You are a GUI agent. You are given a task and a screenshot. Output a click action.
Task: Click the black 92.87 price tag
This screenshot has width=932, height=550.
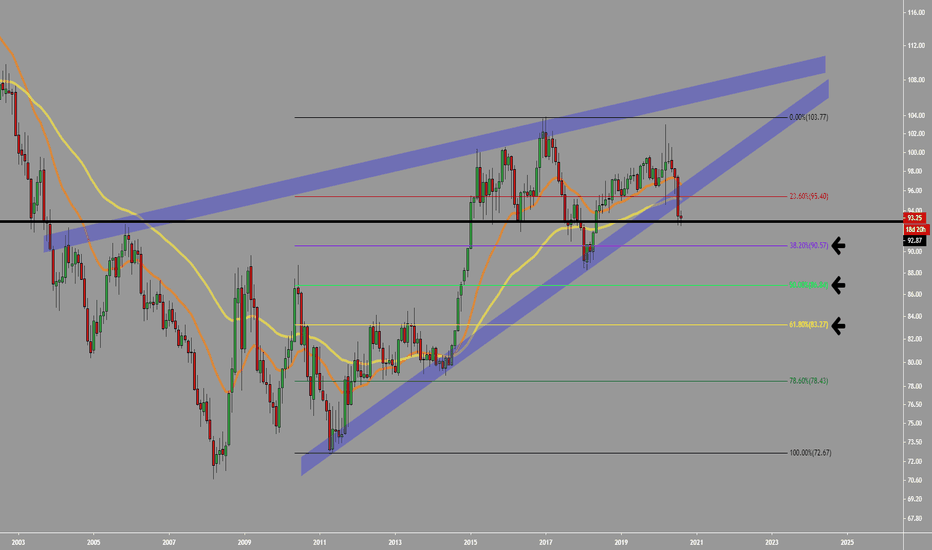tap(915, 240)
